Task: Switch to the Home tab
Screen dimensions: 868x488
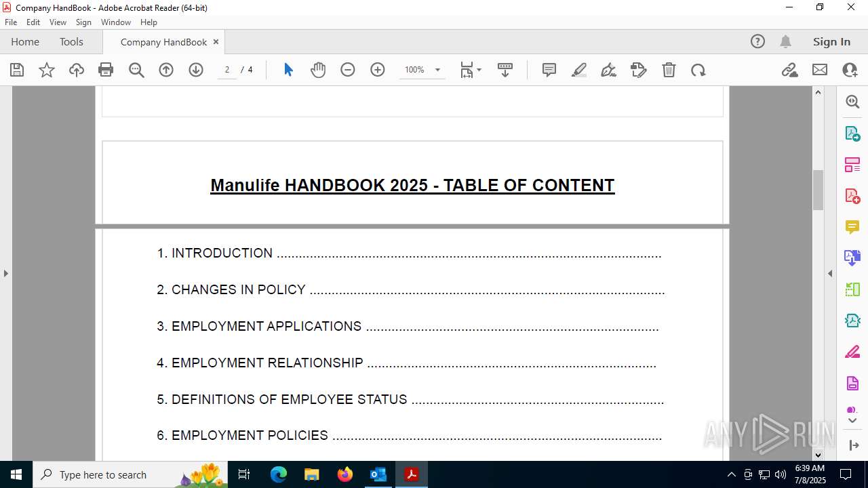Action: click(x=25, y=41)
